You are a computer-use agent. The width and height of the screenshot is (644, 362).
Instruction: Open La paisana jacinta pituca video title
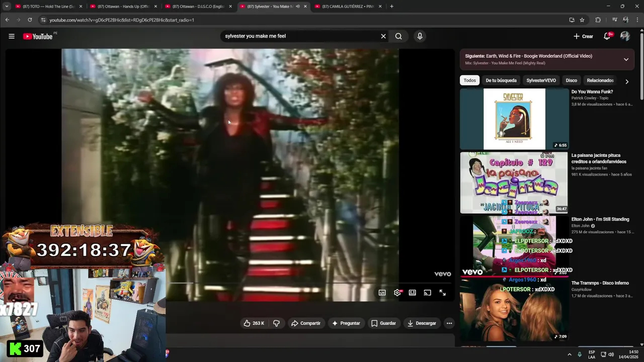point(599,158)
